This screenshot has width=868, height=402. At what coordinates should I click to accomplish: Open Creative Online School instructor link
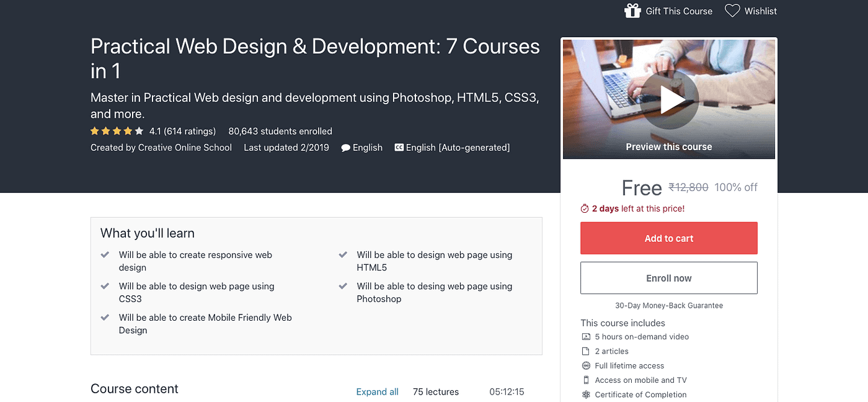[x=185, y=148]
